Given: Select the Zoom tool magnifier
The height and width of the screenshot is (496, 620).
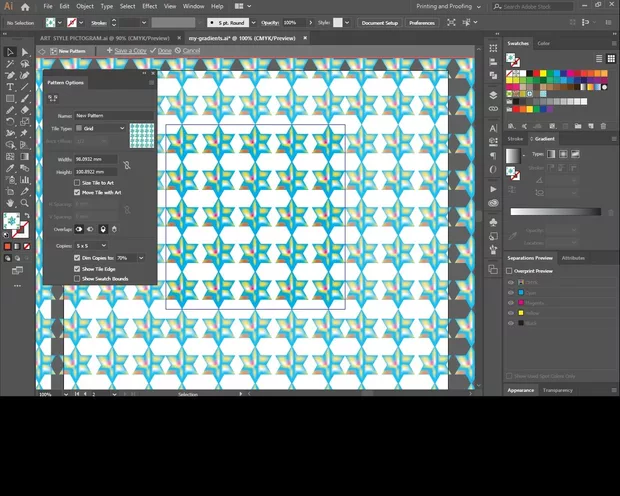Looking at the screenshot, I should [x=25, y=203].
